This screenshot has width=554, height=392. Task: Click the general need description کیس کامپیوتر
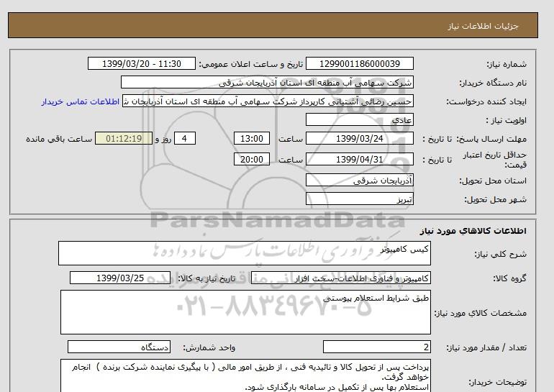(245, 253)
